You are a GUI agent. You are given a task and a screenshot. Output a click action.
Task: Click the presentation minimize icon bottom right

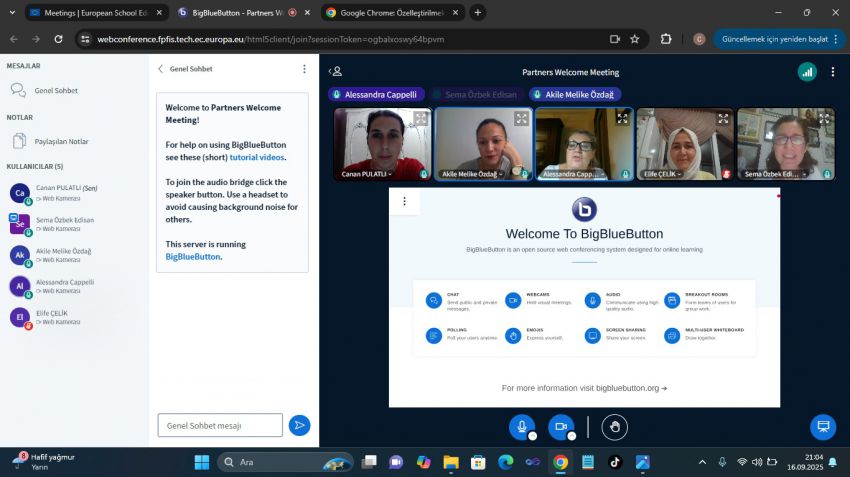point(822,427)
